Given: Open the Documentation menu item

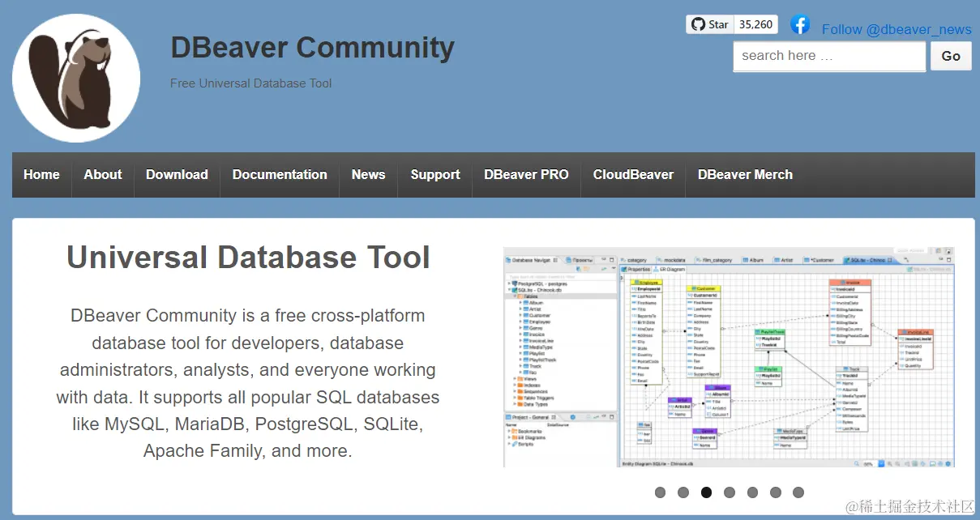Looking at the screenshot, I should coord(280,175).
